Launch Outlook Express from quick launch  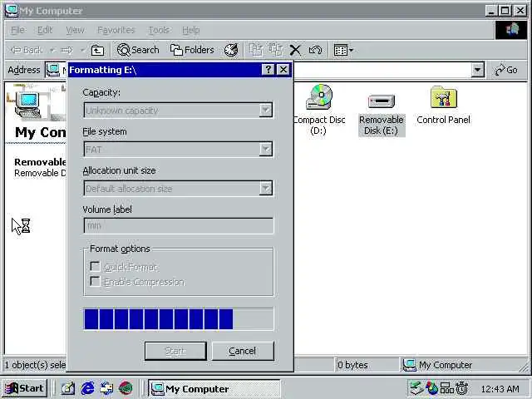click(x=106, y=388)
